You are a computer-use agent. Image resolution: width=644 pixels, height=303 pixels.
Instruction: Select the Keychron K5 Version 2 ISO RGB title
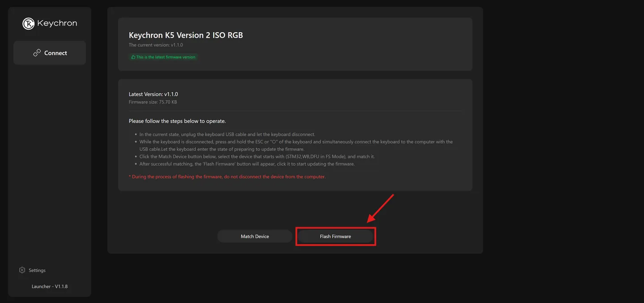click(x=186, y=35)
